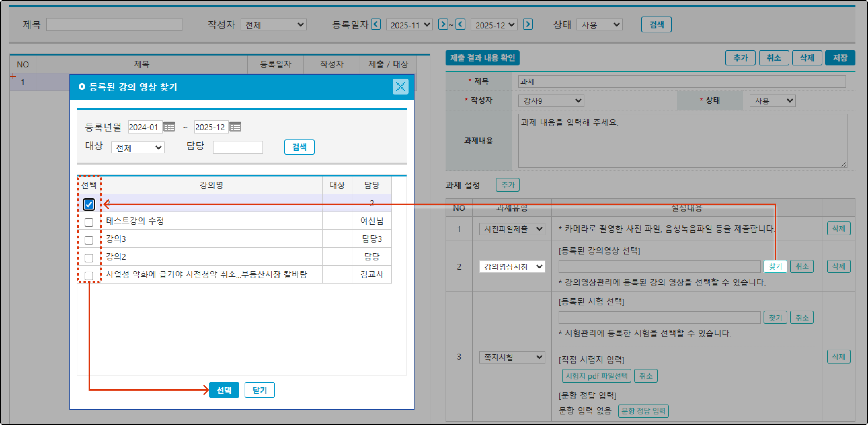Click the blue 선택 button in dialog

(x=224, y=390)
